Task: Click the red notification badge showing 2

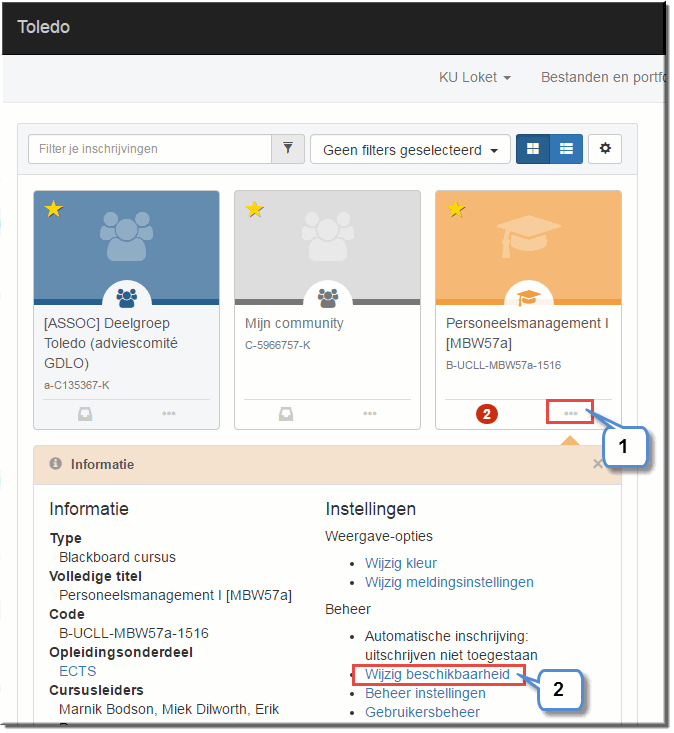Action: coord(487,414)
